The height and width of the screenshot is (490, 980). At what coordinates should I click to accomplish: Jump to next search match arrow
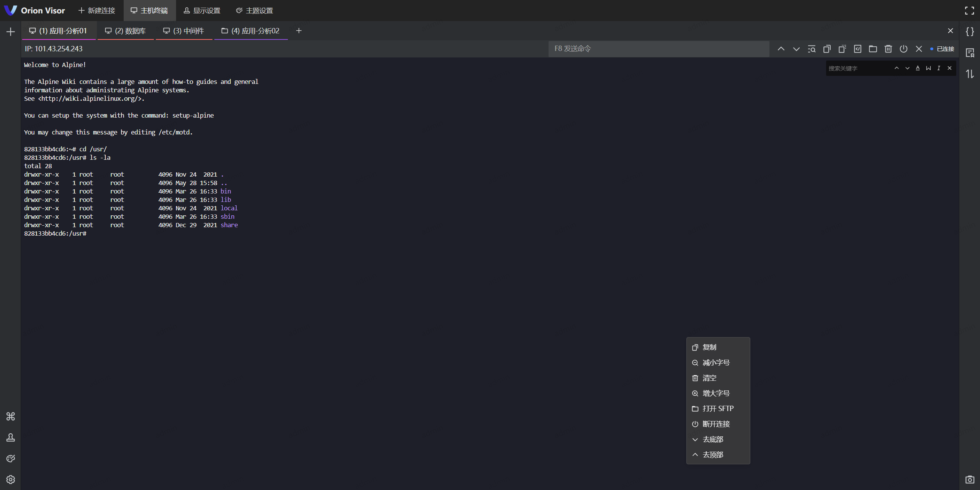coord(907,68)
